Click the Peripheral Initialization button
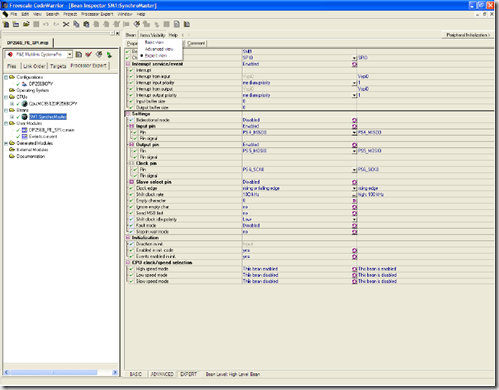Image resolution: width=499 pixels, height=390 pixels. click(x=468, y=35)
